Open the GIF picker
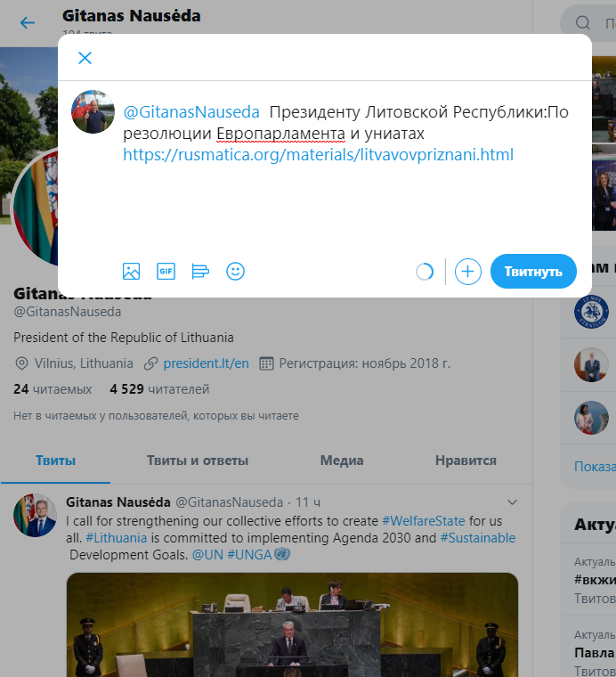Screen dimensions: 616x677 pyautogui.click(x=166, y=272)
